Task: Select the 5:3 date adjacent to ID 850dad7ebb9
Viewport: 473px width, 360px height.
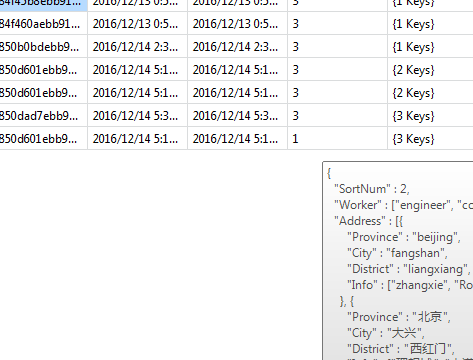Action: tap(137, 116)
